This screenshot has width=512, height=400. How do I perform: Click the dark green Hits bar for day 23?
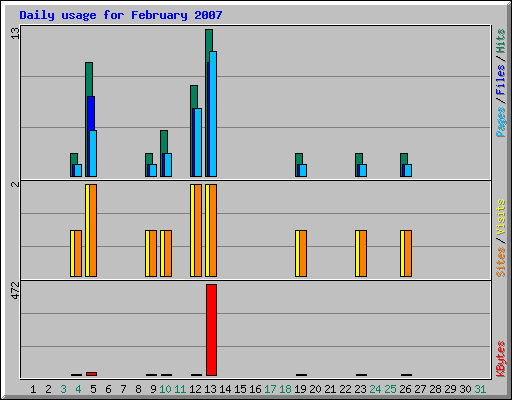click(x=359, y=159)
